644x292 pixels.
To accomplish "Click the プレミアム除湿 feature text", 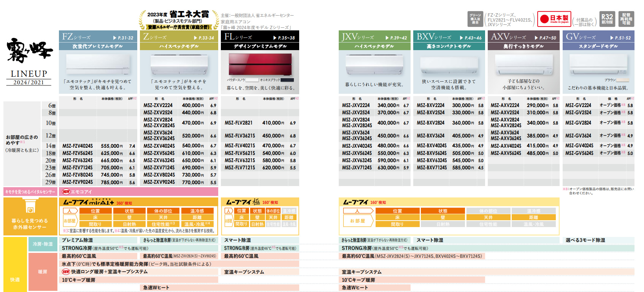I will pyautogui.click(x=77, y=240).
